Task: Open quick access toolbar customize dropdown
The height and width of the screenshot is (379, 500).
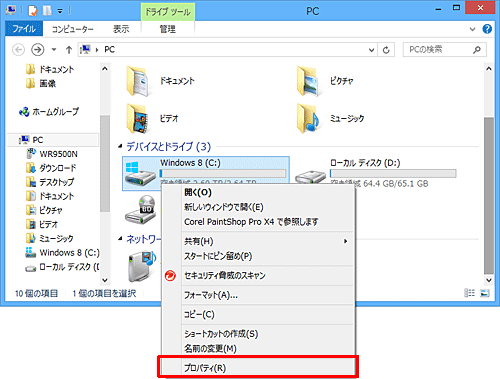Action: (60, 11)
